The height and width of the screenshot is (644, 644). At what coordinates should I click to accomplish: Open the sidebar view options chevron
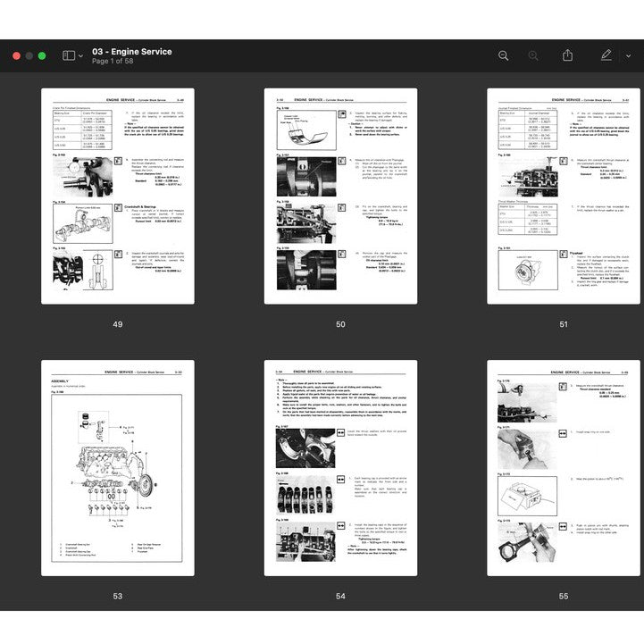point(81,56)
